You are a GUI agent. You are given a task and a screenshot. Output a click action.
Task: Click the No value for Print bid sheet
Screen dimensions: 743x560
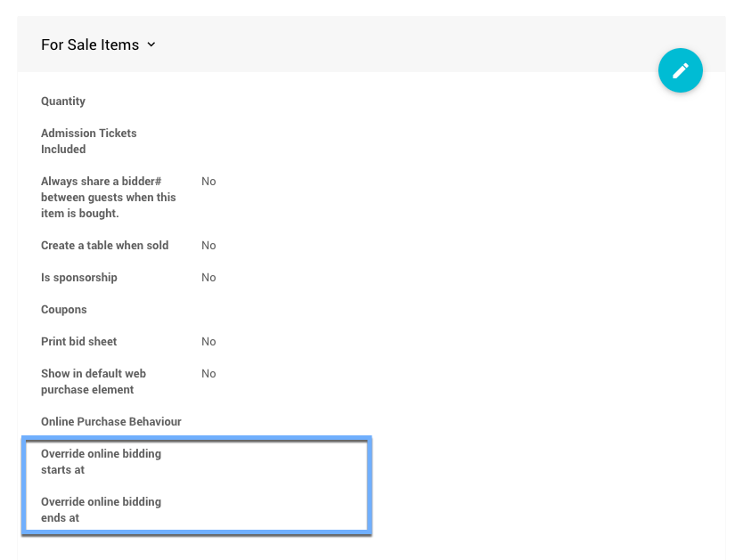point(208,342)
